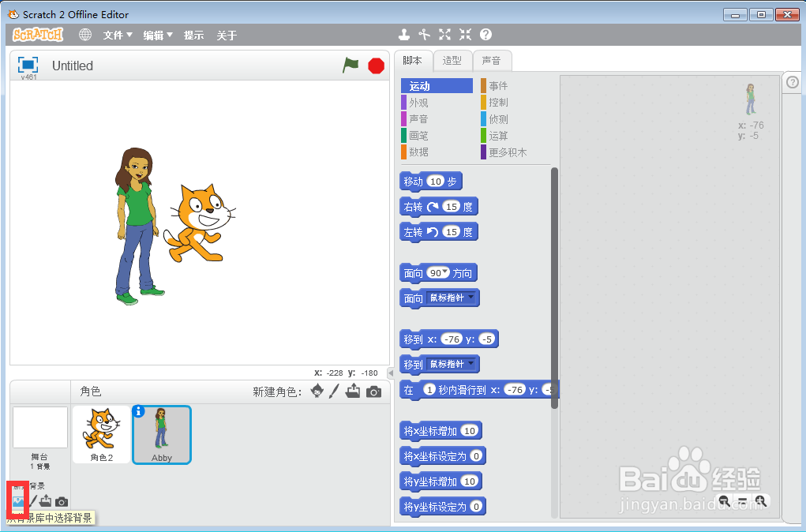The height and width of the screenshot is (532, 806).
Task: Click the red stop button
Action: [377, 66]
